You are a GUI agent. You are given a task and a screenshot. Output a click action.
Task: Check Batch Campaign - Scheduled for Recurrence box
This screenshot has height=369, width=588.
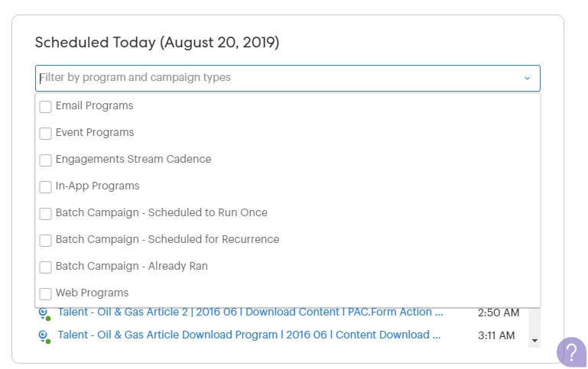(x=45, y=241)
